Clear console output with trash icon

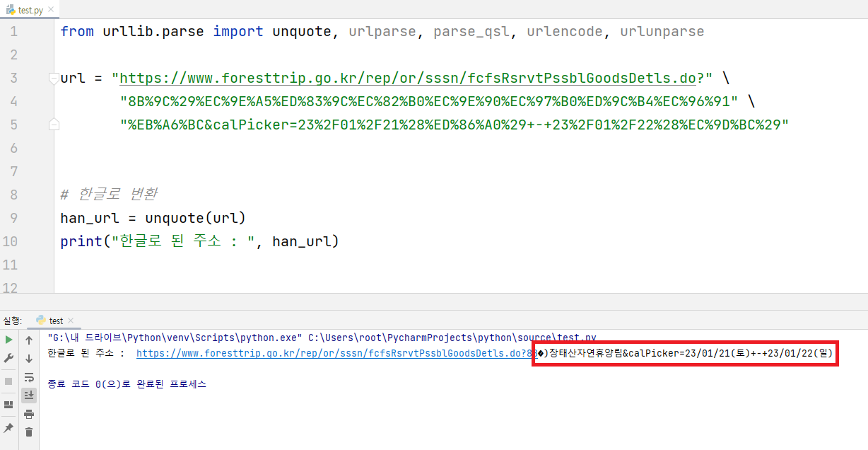(x=29, y=432)
